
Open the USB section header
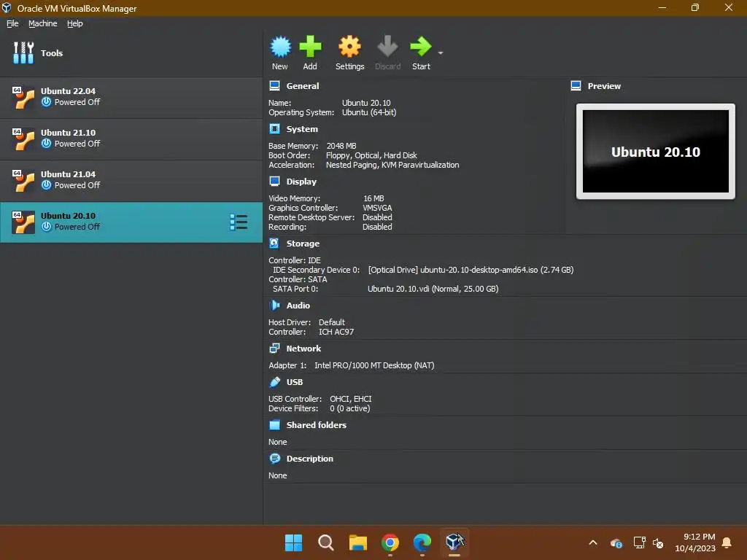[295, 382]
